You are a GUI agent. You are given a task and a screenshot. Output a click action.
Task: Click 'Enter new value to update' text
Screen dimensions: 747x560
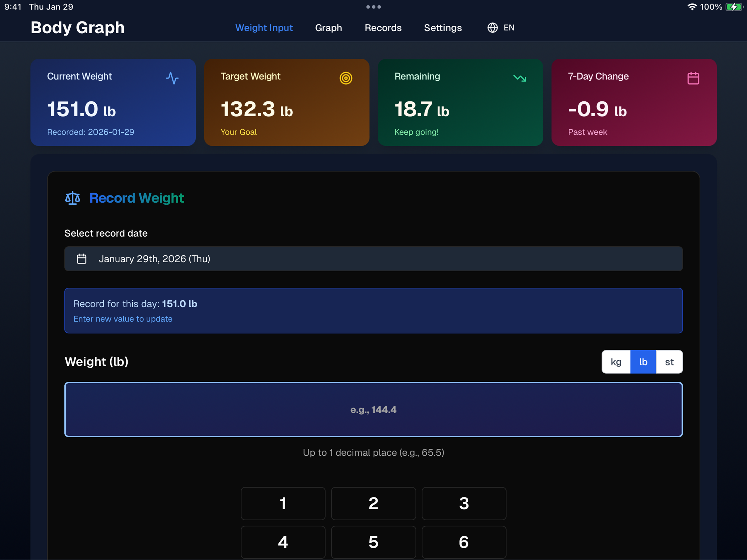123,319
